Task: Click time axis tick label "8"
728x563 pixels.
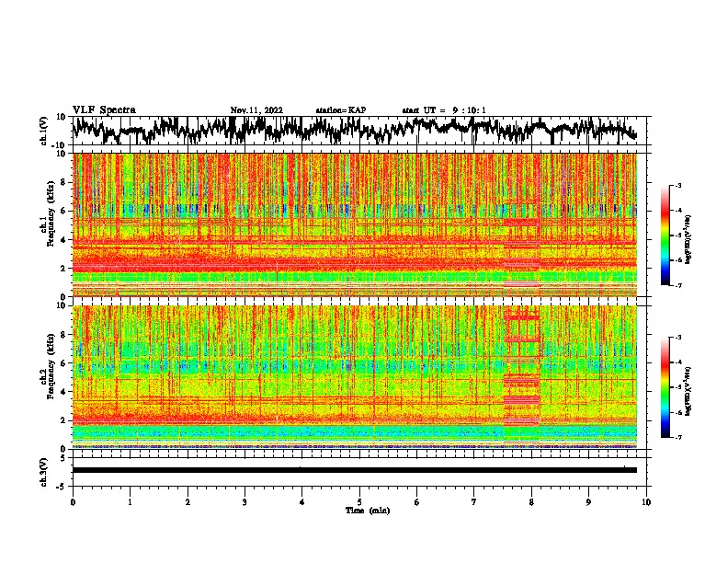Action: click(x=531, y=502)
